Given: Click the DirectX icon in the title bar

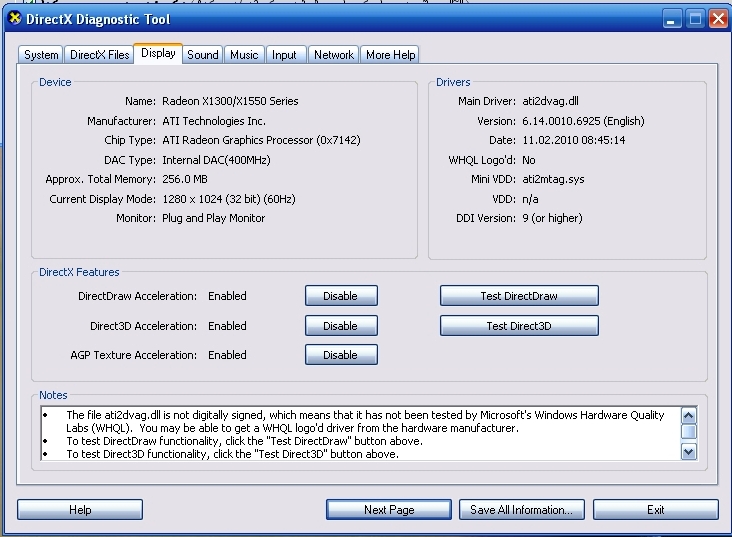Looking at the screenshot, I should [x=14, y=19].
